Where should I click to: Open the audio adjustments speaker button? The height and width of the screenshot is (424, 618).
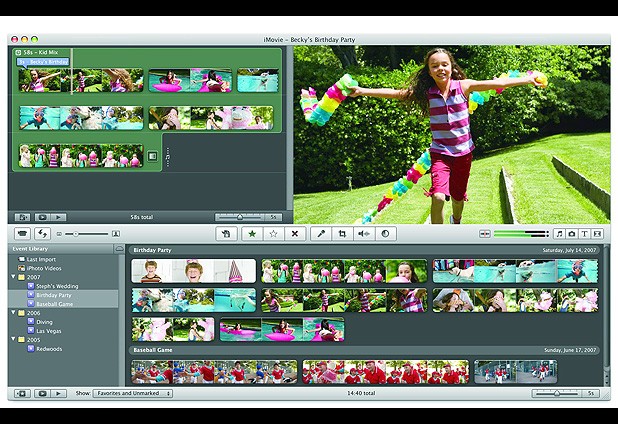[364, 234]
